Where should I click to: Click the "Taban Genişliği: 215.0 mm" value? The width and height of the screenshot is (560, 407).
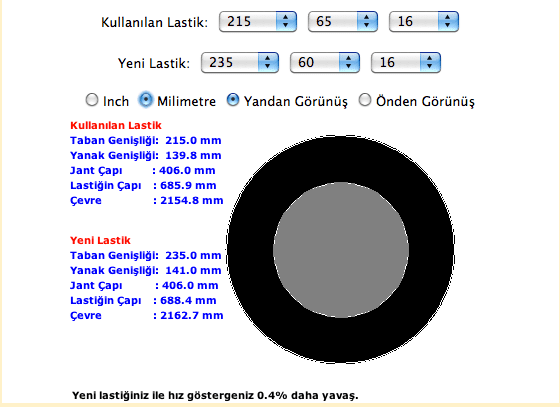click(x=146, y=141)
